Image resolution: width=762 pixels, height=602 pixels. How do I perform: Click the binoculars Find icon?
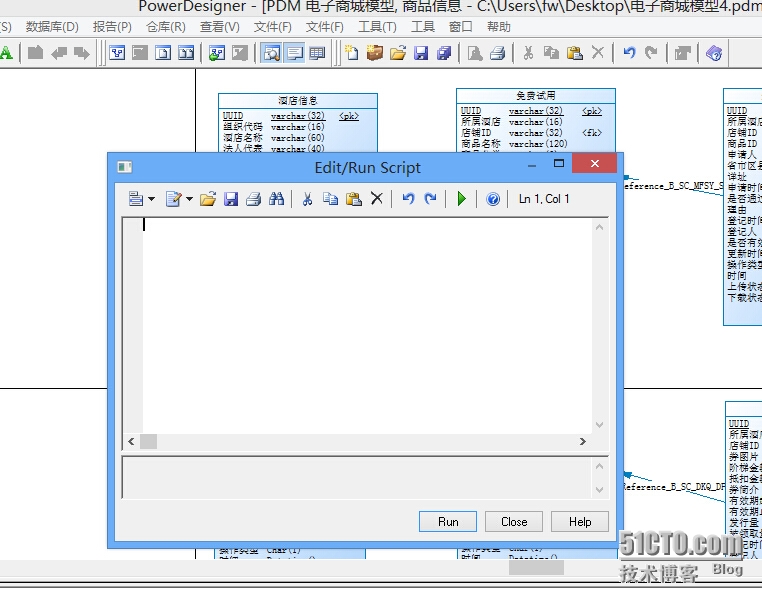[277, 199]
